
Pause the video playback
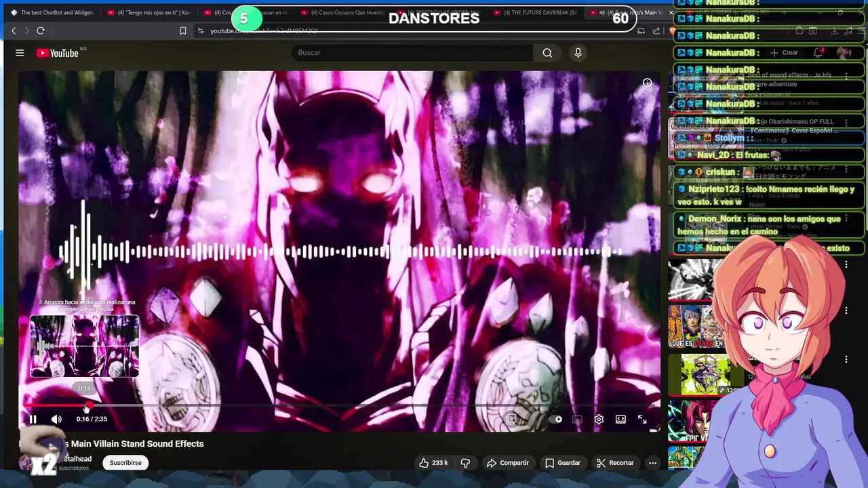(x=33, y=419)
